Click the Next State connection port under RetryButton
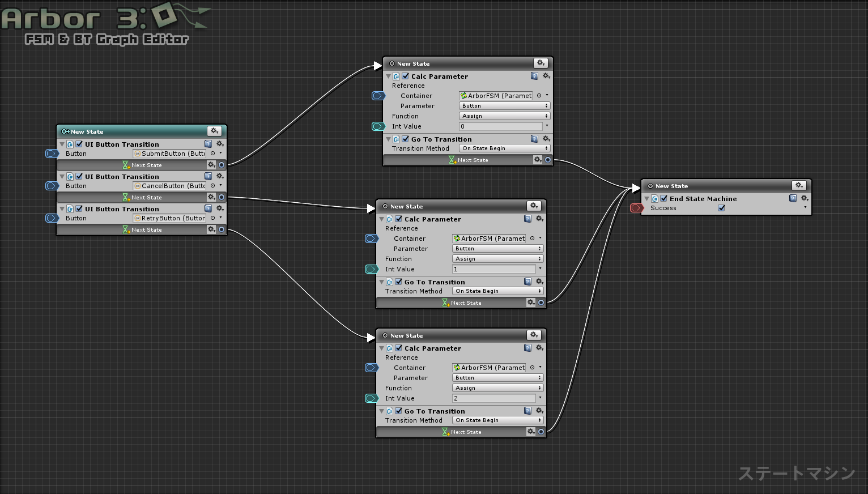 tap(222, 229)
